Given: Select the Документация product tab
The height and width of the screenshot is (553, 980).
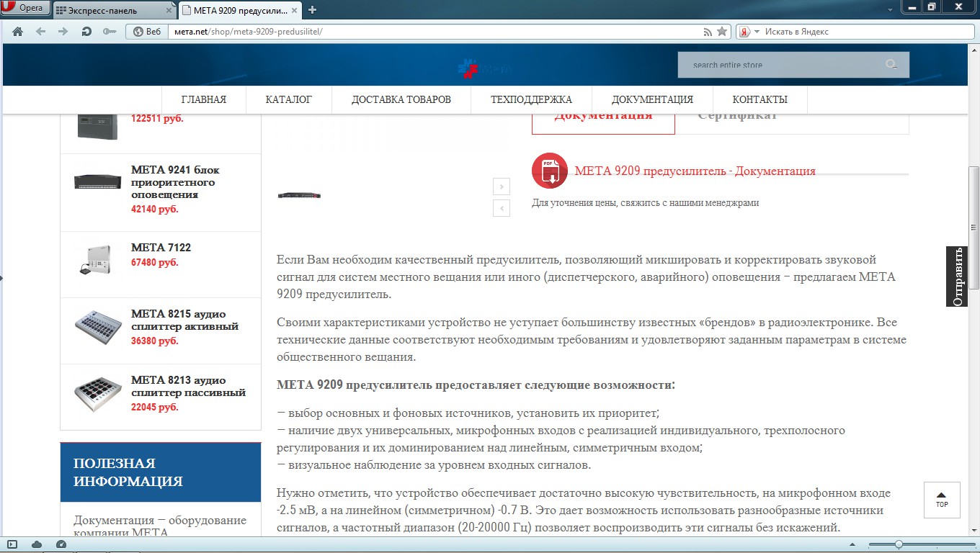Looking at the screenshot, I should click(603, 122).
